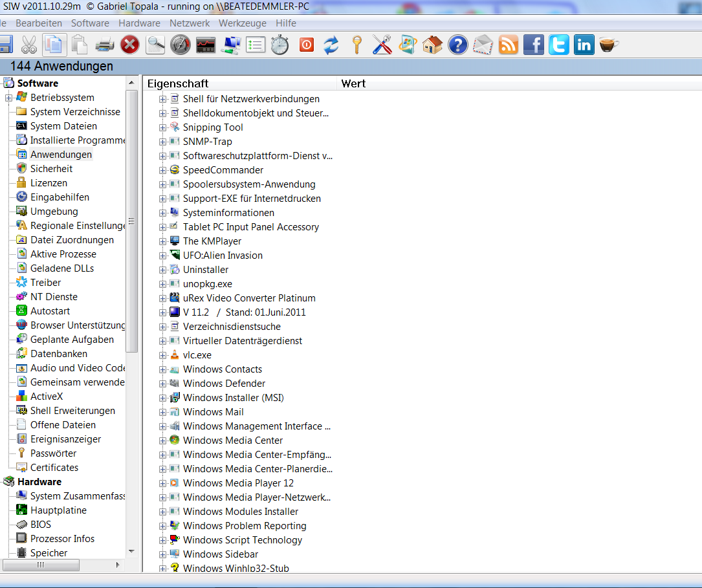Click the red power shutdown icon
This screenshot has width=702, height=588.
click(x=307, y=45)
